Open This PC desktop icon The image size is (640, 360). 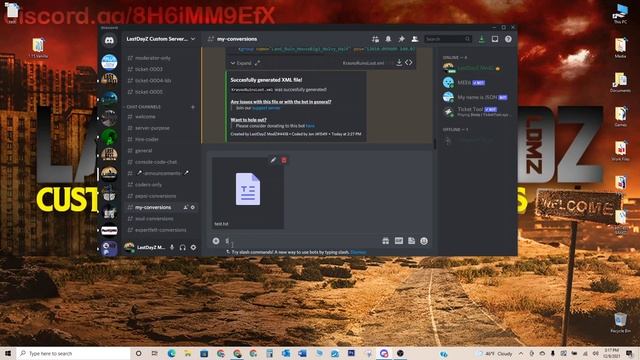pyautogui.click(x=620, y=13)
